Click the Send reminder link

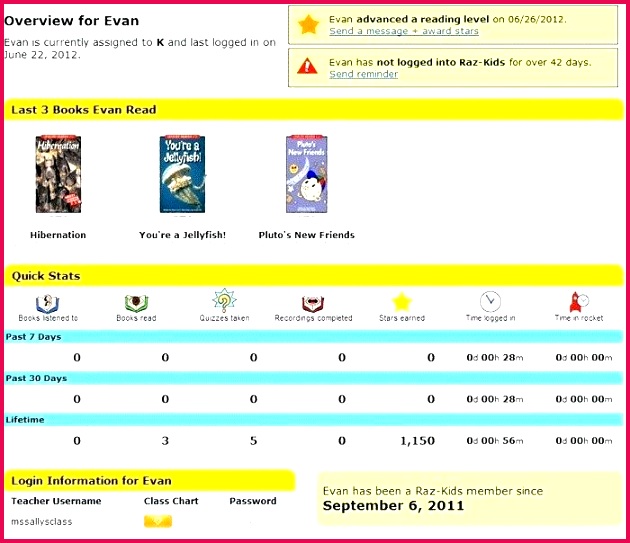tap(363, 74)
